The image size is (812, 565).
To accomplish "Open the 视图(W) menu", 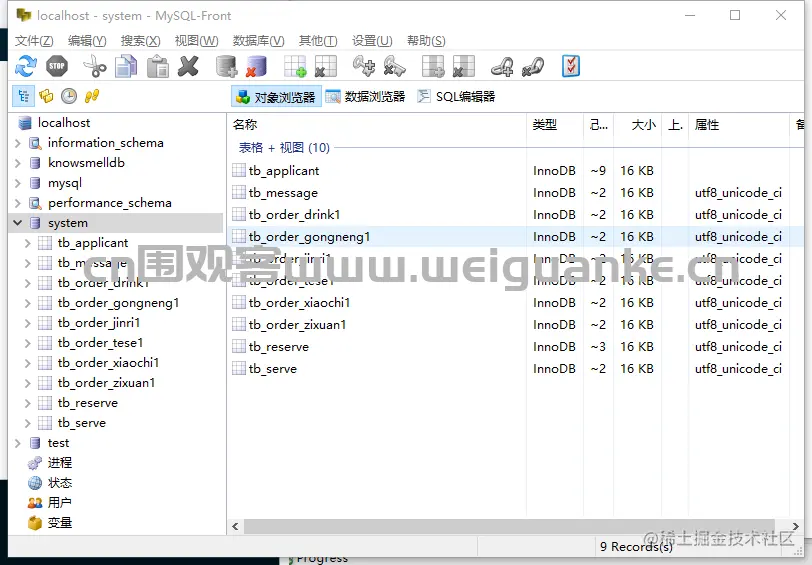I will (196, 41).
